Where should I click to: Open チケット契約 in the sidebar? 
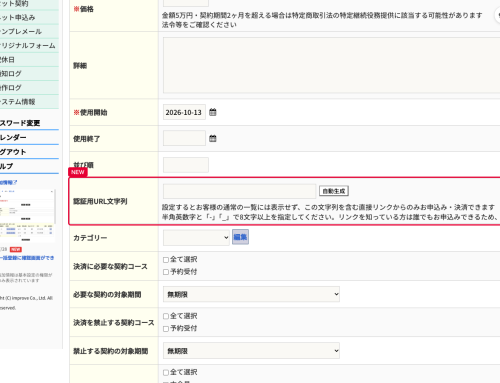coord(29,4)
